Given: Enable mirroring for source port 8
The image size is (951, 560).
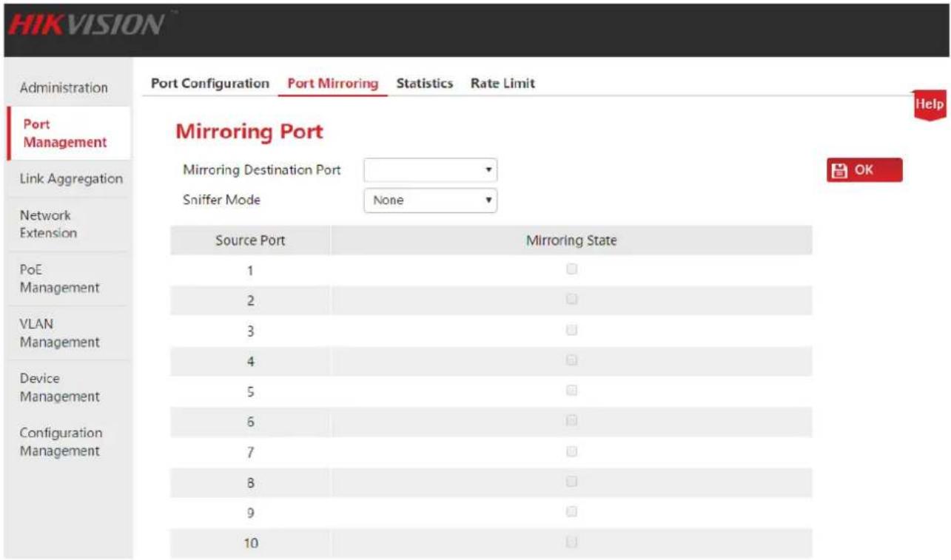Looking at the screenshot, I should click(x=571, y=482).
